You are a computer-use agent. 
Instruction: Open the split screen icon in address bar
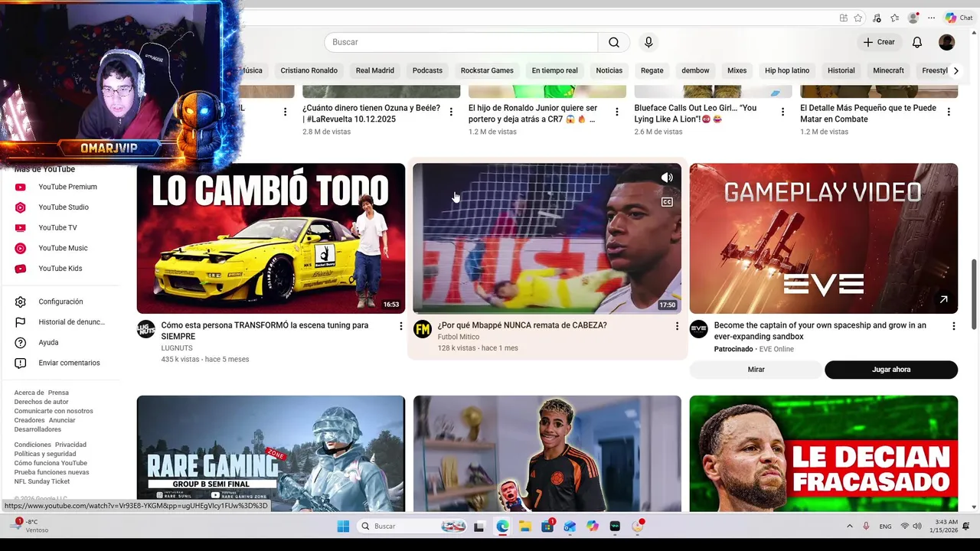point(843,18)
